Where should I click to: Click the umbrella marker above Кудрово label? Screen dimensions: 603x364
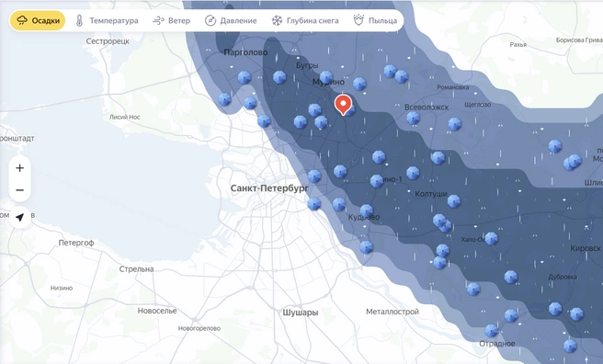click(366, 210)
